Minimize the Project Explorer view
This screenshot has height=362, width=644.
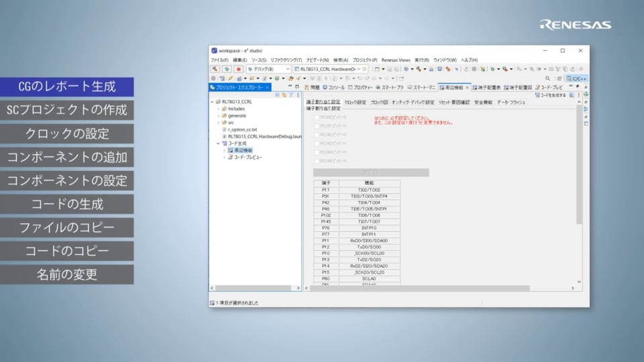click(290, 86)
